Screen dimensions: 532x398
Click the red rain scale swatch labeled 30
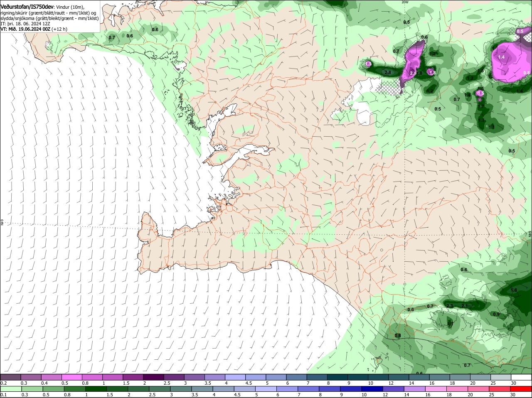(x=522, y=389)
